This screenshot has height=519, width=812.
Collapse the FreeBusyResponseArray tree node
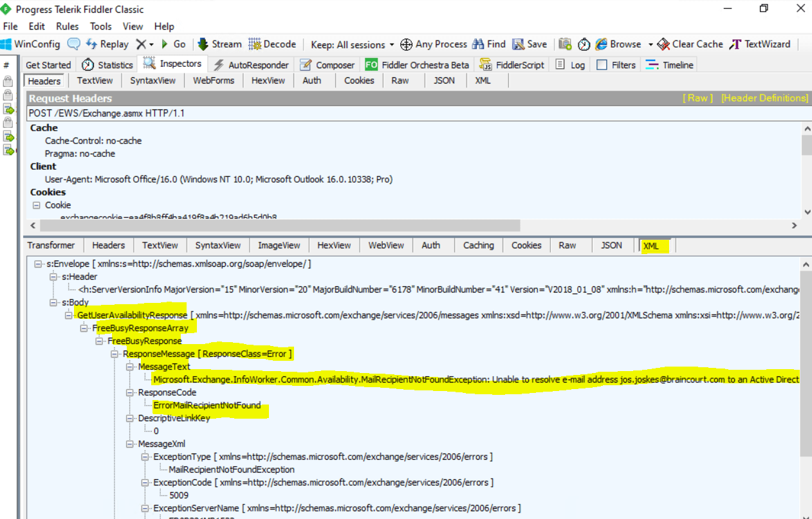pos(84,328)
